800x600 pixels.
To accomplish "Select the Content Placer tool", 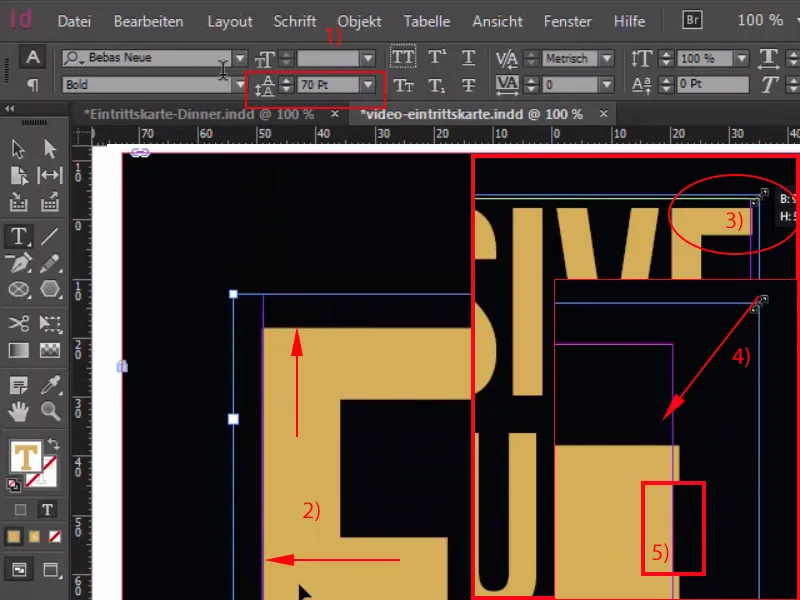I will point(50,202).
